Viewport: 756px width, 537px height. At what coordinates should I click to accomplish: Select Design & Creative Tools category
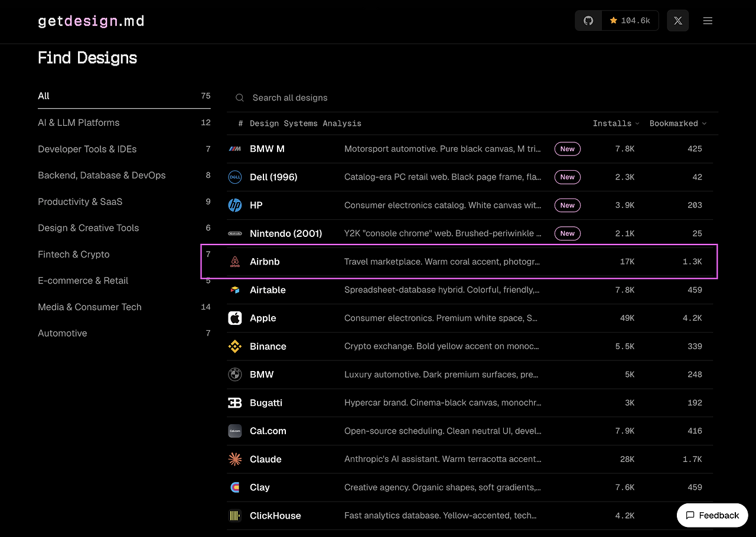tap(124, 228)
